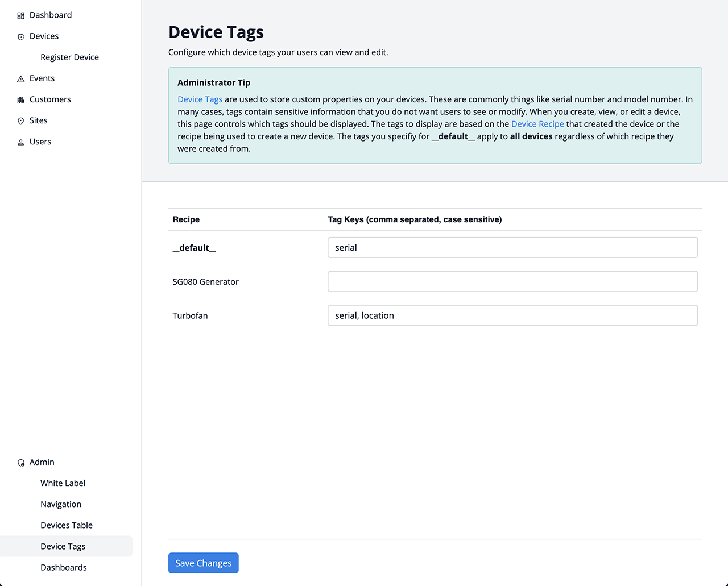Click the Customers building icon

[x=21, y=100]
